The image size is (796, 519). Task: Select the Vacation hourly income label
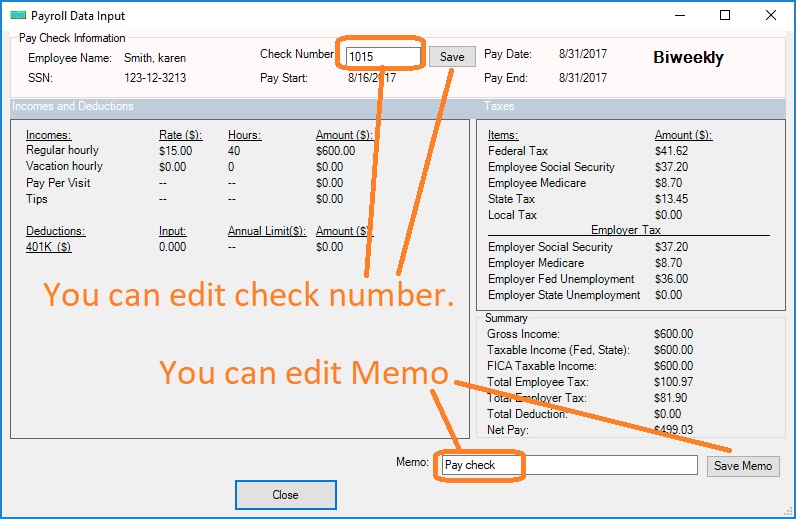click(x=64, y=167)
